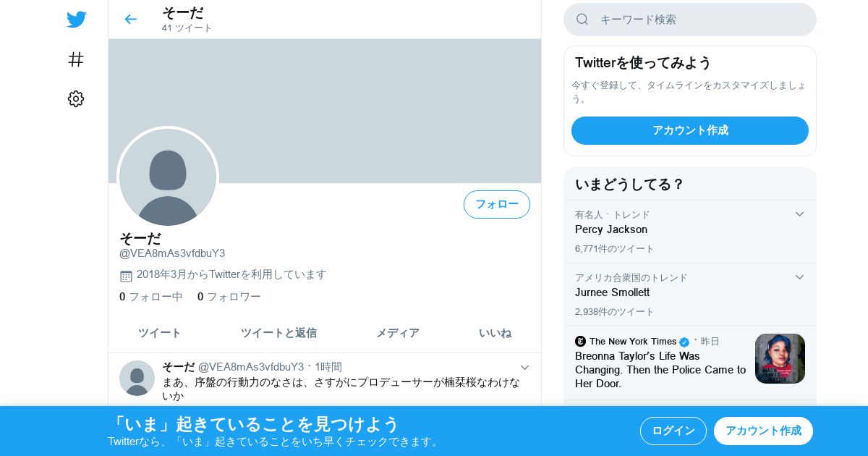This screenshot has height=456, width=868.
Task: Click the search magnifier icon
Action: click(x=582, y=20)
